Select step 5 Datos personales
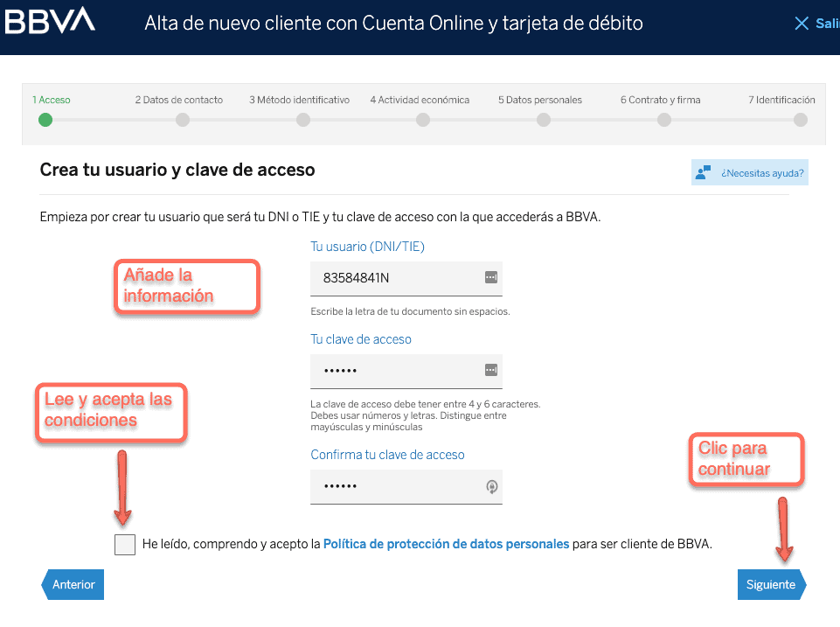 click(x=540, y=100)
